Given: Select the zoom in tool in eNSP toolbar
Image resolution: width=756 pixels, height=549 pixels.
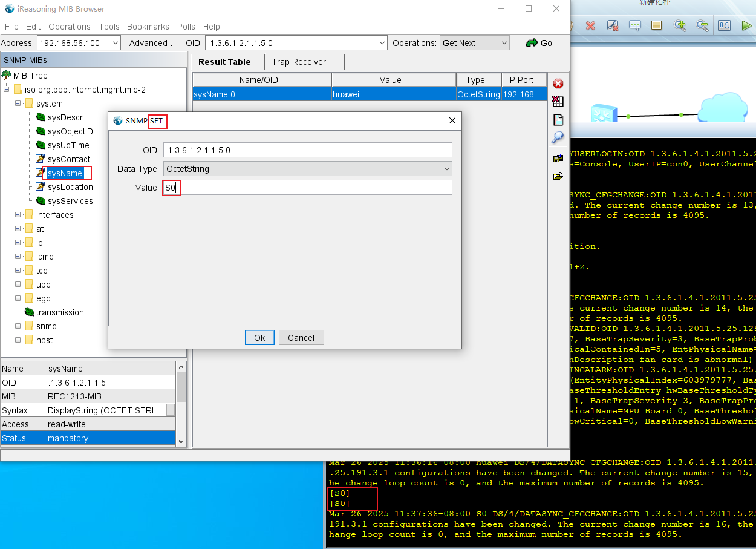Looking at the screenshot, I should 680,25.
